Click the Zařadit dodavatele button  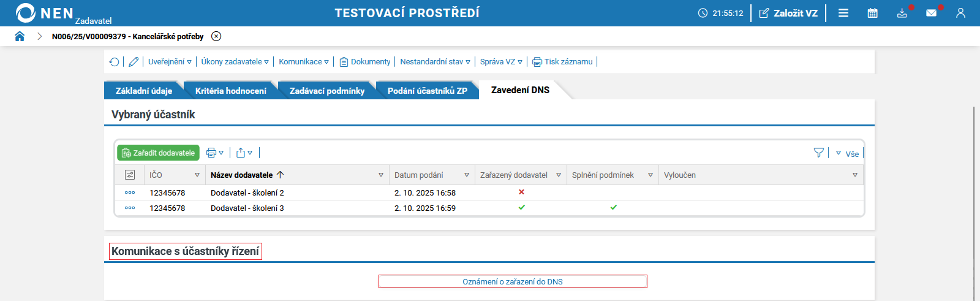tap(159, 153)
